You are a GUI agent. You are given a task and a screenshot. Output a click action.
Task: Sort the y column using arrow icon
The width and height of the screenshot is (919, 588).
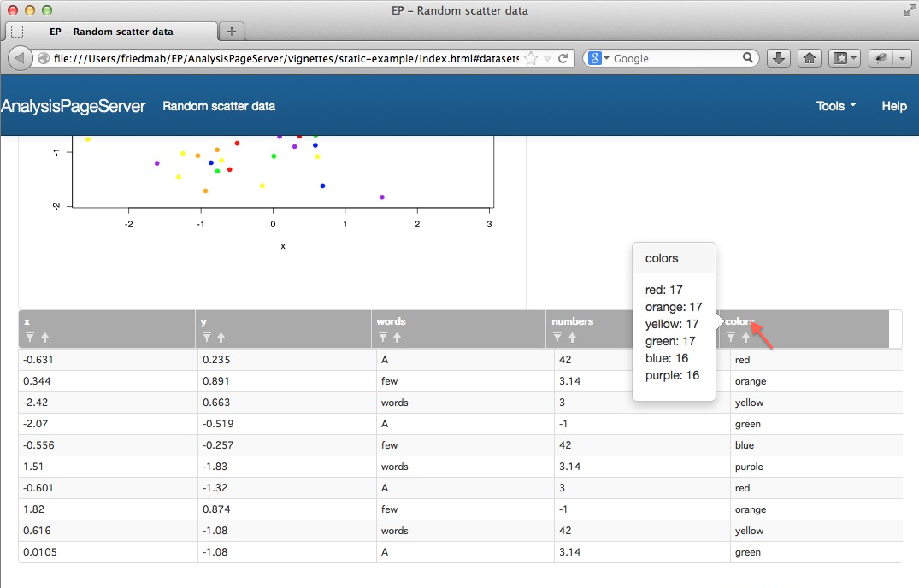tap(221, 338)
